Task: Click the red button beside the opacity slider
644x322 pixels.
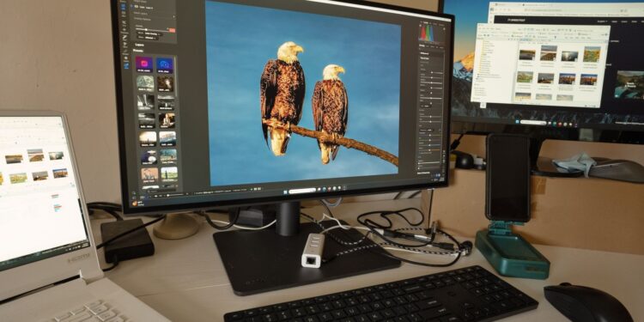Action: [172, 30]
